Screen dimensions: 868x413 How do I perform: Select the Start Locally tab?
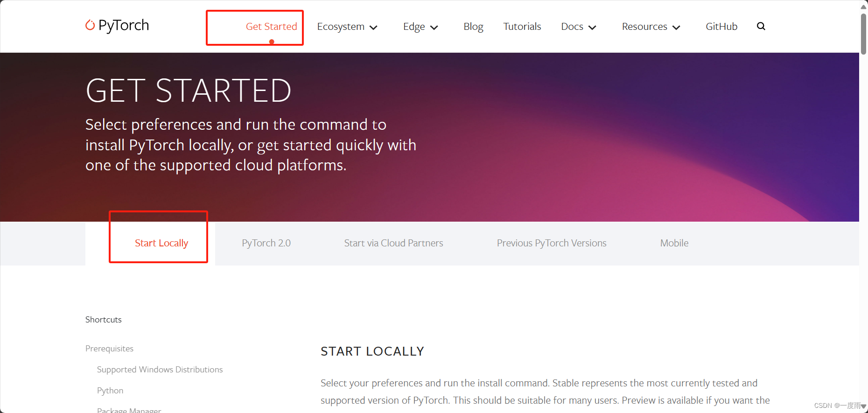coord(161,243)
